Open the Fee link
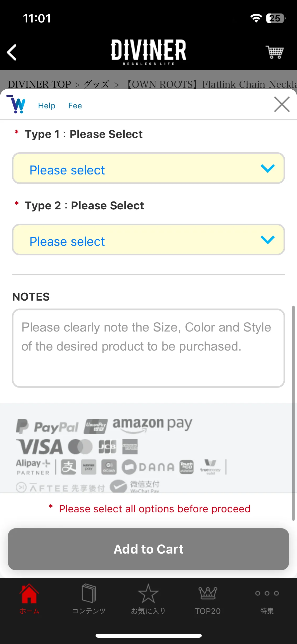The height and width of the screenshot is (644, 297). 75,106
